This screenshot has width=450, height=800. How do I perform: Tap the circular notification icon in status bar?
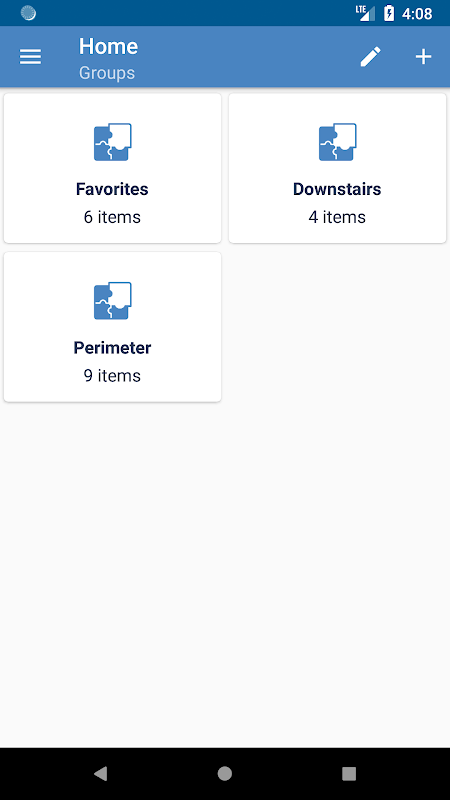29,13
